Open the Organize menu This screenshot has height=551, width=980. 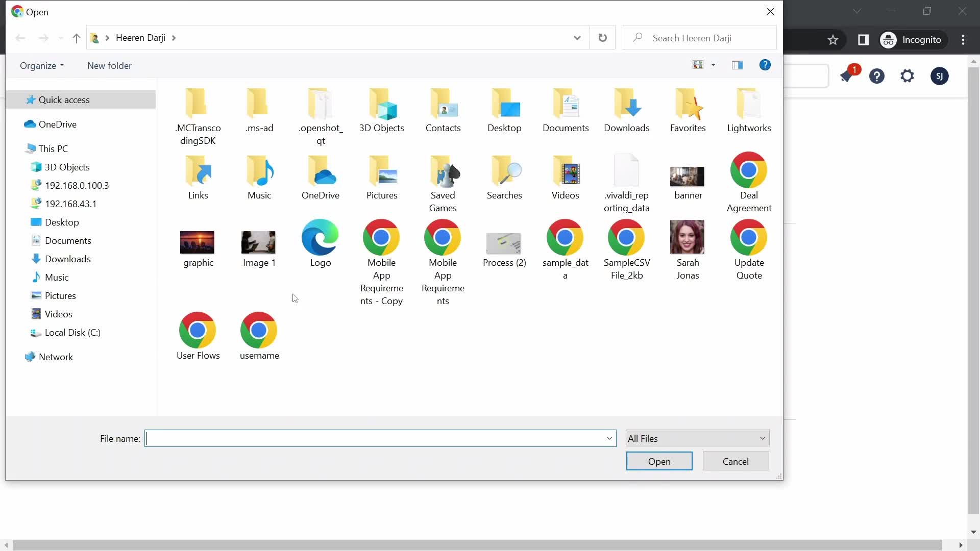pos(42,66)
